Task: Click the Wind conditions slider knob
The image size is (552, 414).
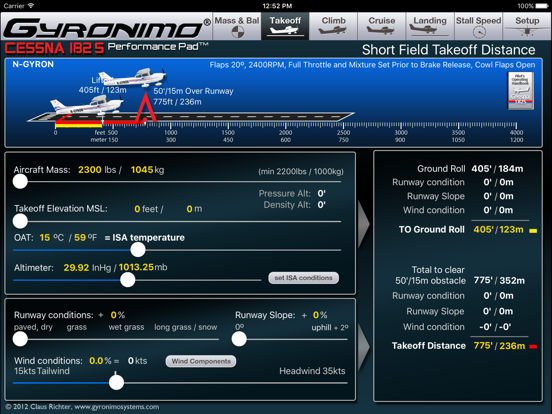Action: coord(116,382)
